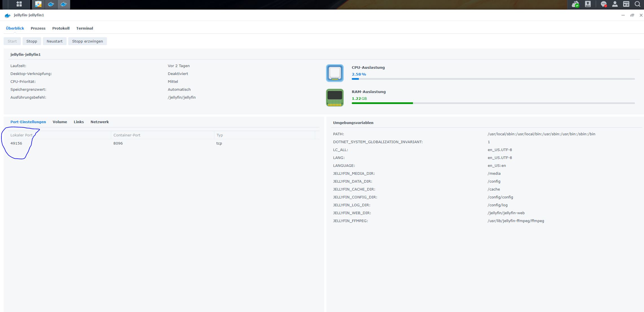Click the JELLYFIN_FFMPEG path value
The image size is (644, 312).
coord(516,221)
